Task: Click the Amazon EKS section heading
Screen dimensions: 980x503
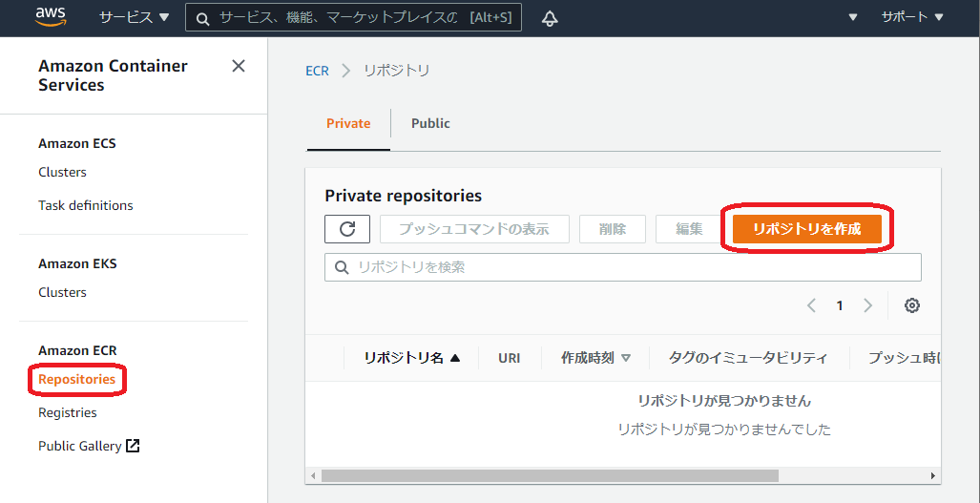Action: [x=77, y=263]
